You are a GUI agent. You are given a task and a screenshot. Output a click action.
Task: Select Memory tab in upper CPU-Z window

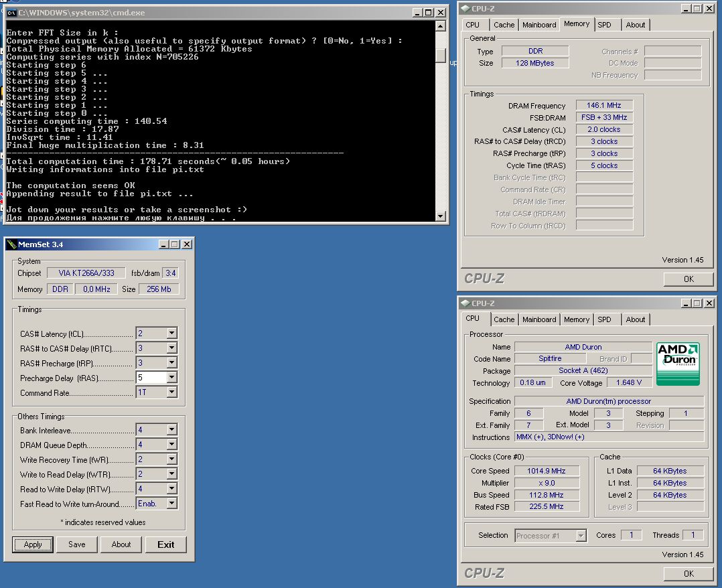click(x=577, y=24)
